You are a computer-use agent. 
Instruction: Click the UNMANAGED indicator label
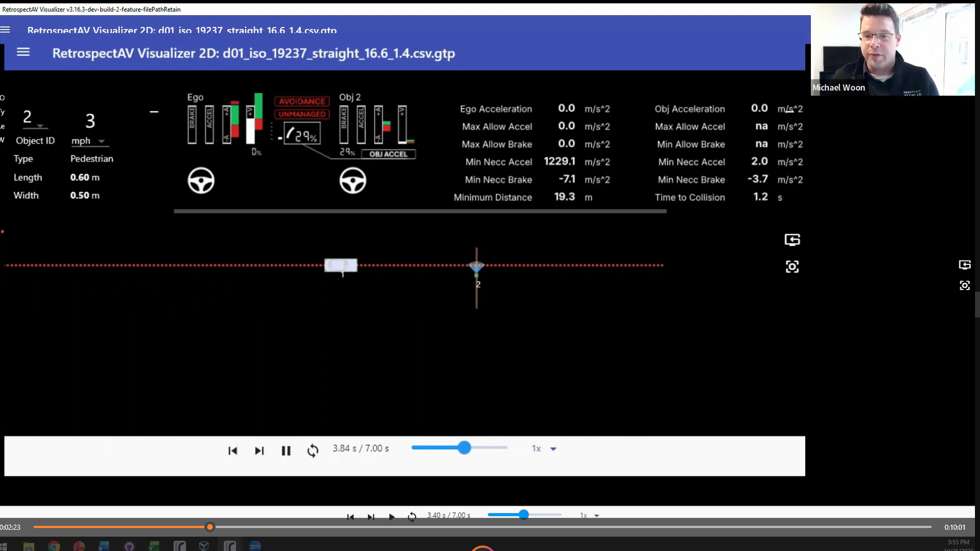302,114
